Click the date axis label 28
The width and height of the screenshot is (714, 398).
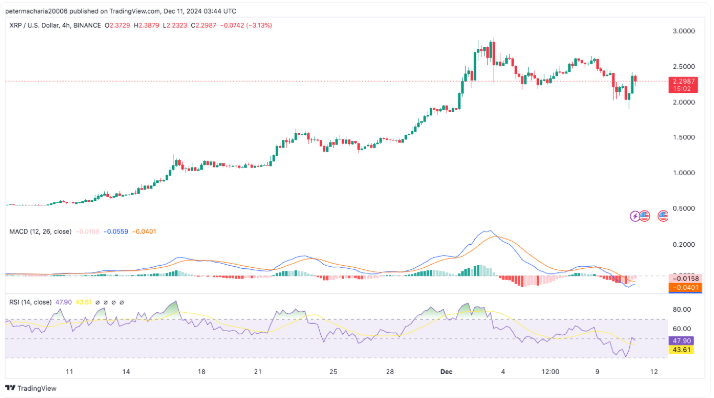coord(390,372)
